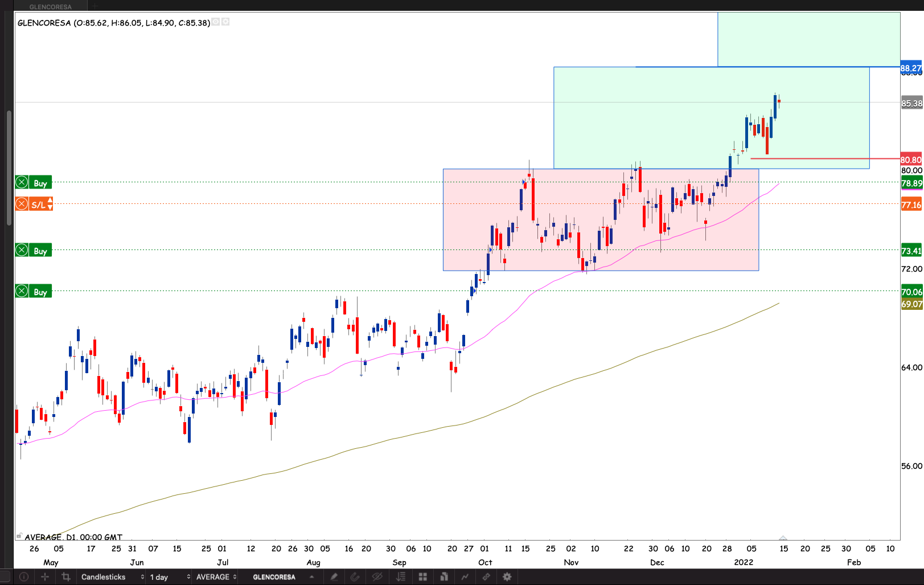Toggle eye icon next to GLENCORESA price header
The height and width of the screenshot is (585, 924).
216,22
